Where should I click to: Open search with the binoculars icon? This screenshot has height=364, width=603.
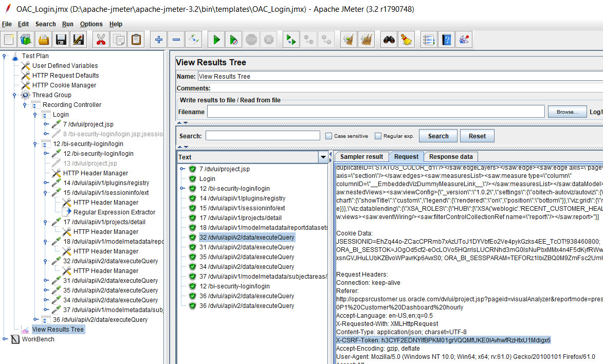click(x=388, y=39)
